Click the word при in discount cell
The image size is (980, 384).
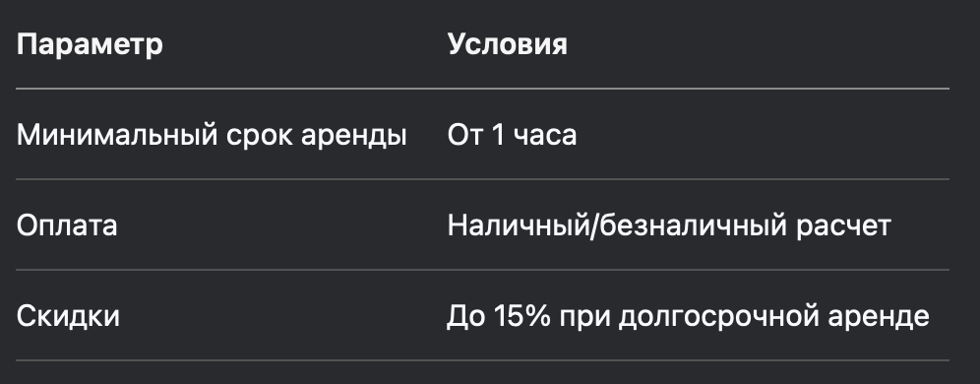[584, 318]
